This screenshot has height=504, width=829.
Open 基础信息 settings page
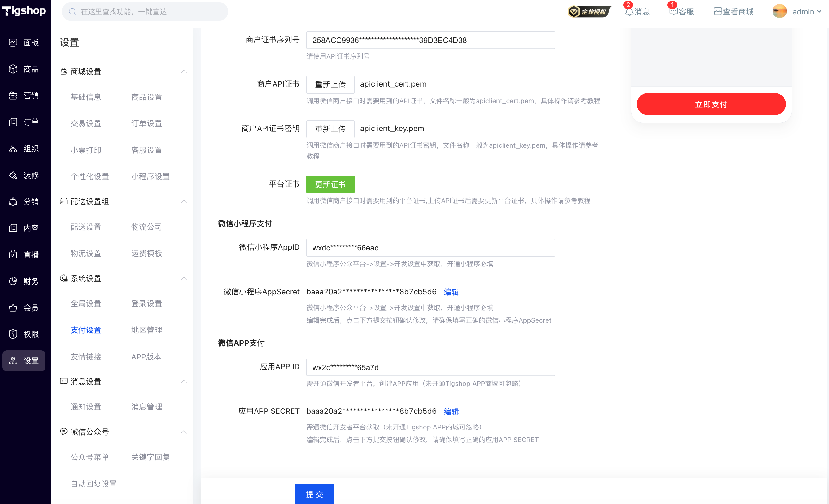(86, 97)
